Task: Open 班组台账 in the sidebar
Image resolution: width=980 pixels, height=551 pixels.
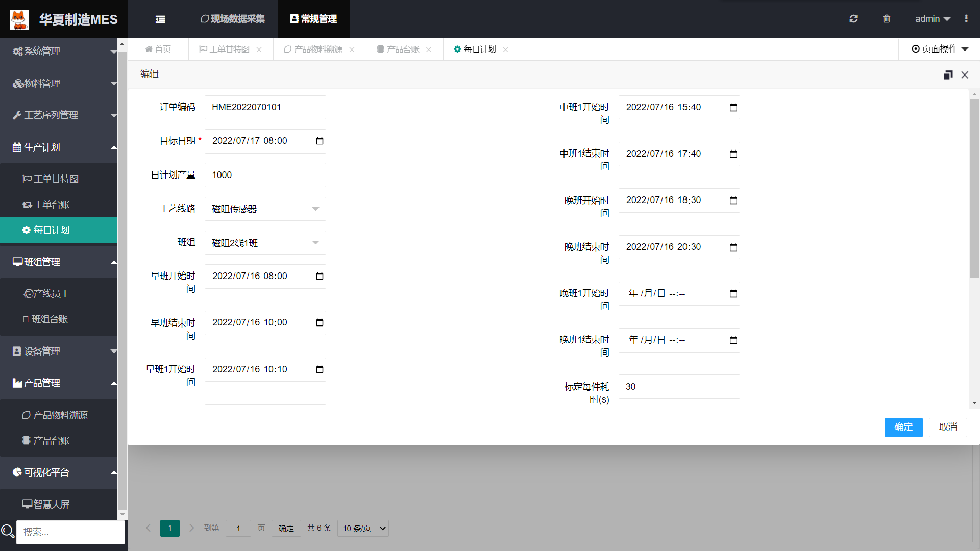Action: 59,319
